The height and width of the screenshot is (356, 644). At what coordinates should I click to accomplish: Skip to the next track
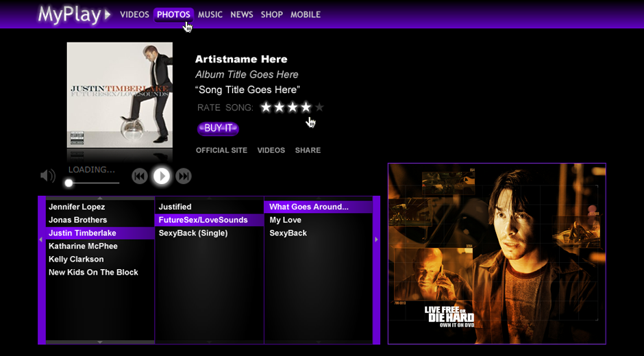coord(183,176)
